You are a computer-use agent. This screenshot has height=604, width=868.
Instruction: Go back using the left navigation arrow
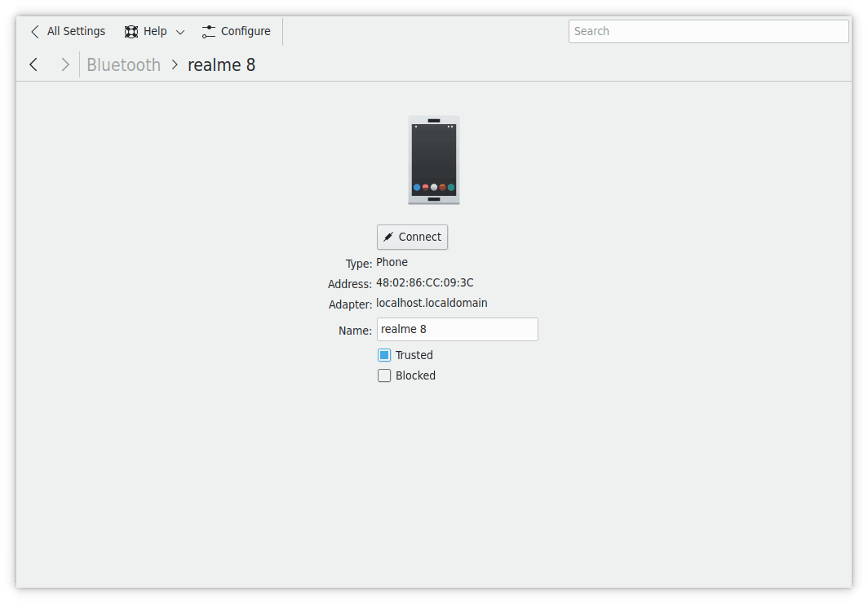point(33,64)
